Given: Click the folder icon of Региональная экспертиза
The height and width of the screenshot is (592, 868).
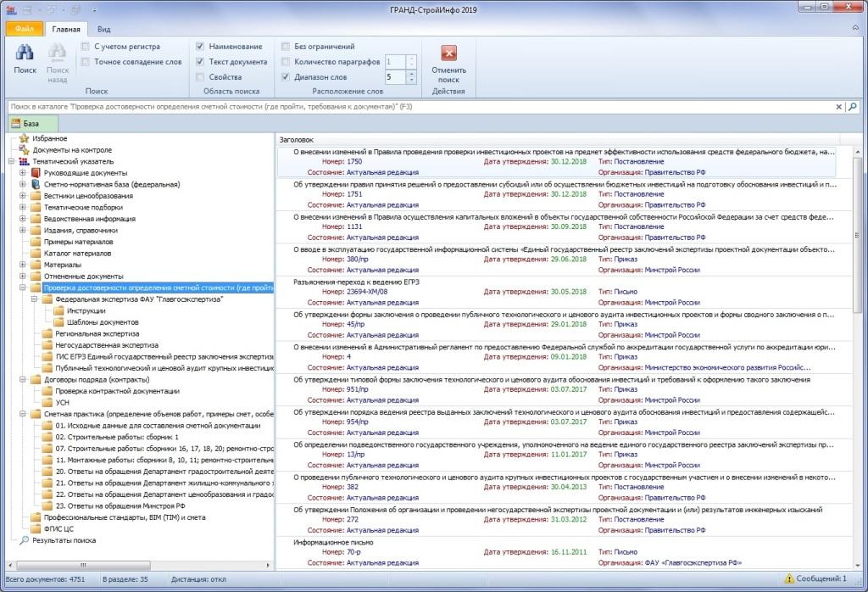Looking at the screenshot, I should 47,334.
